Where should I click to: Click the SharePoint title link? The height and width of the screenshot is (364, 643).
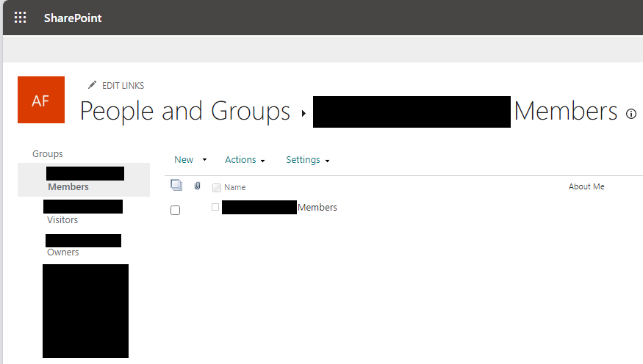click(x=73, y=18)
